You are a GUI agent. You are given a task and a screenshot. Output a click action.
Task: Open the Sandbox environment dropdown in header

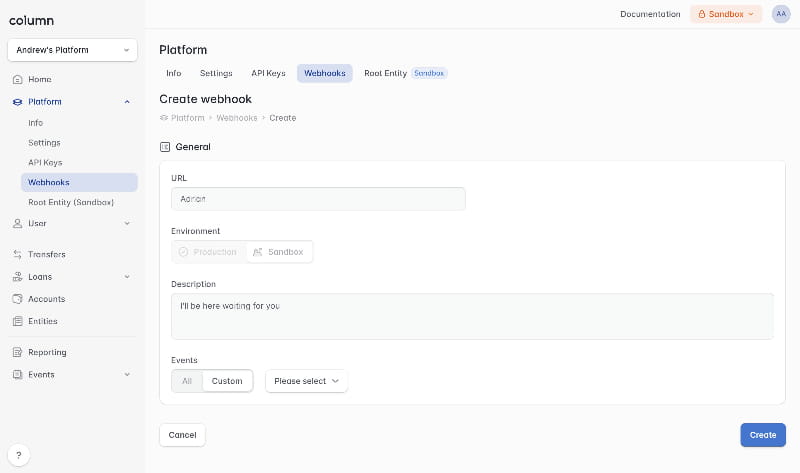point(726,14)
